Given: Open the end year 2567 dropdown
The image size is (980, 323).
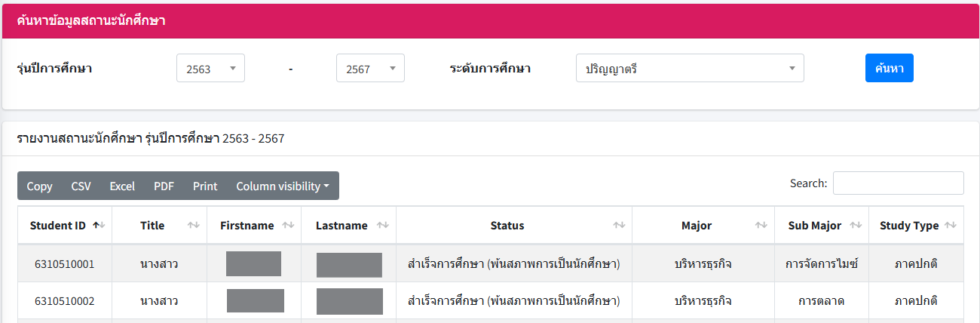Looking at the screenshot, I should 370,69.
